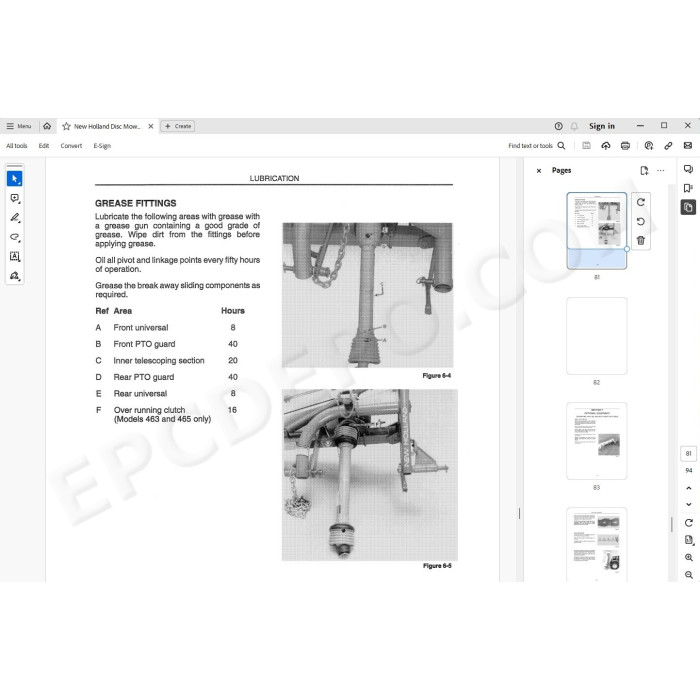Click the send by email icon

tap(688, 146)
